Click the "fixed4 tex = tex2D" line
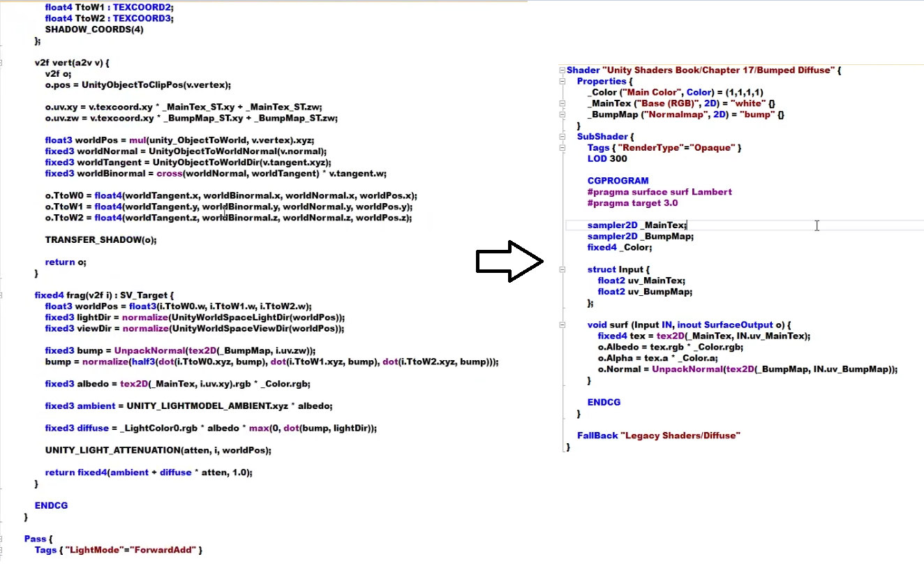 tap(704, 336)
